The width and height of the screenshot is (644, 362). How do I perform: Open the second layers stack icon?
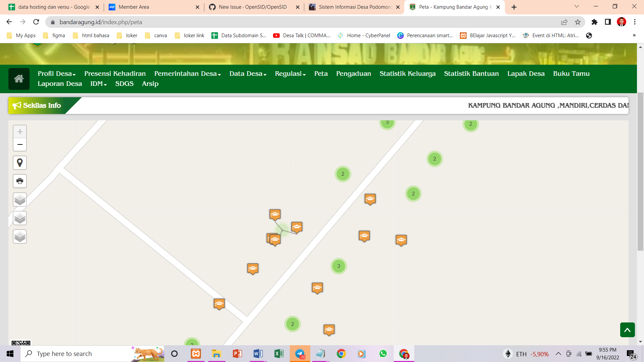tap(20, 218)
